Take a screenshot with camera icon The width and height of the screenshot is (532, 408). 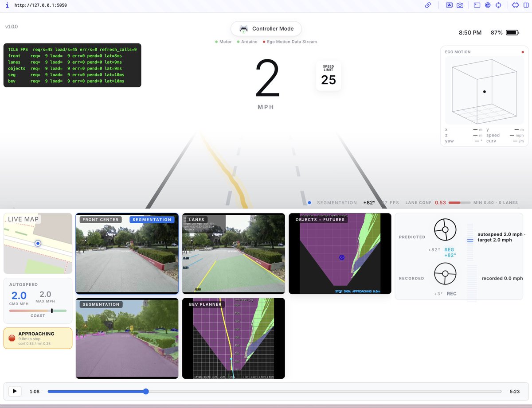coord(460,5)
